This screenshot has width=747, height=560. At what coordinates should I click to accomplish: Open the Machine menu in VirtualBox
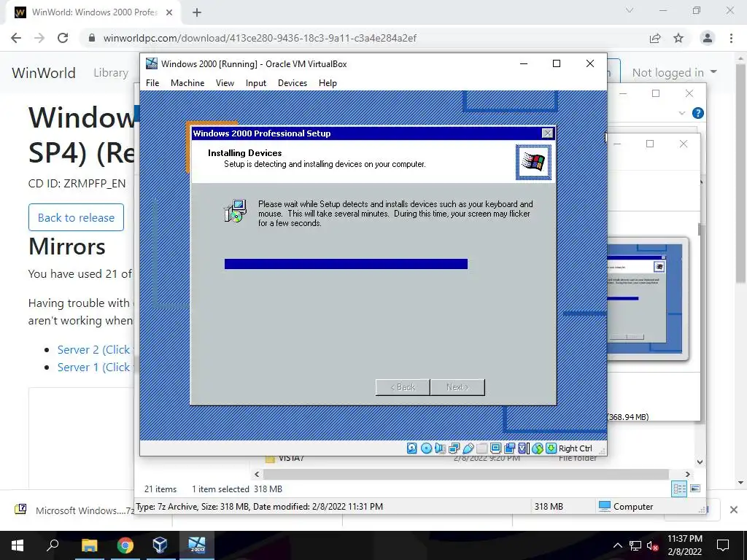[187, 83]
